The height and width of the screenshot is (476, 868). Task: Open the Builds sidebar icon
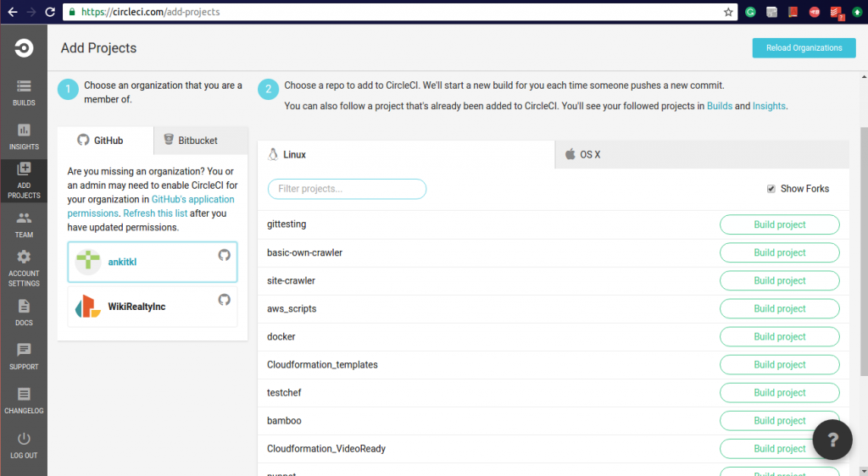(x=24, y=86)
